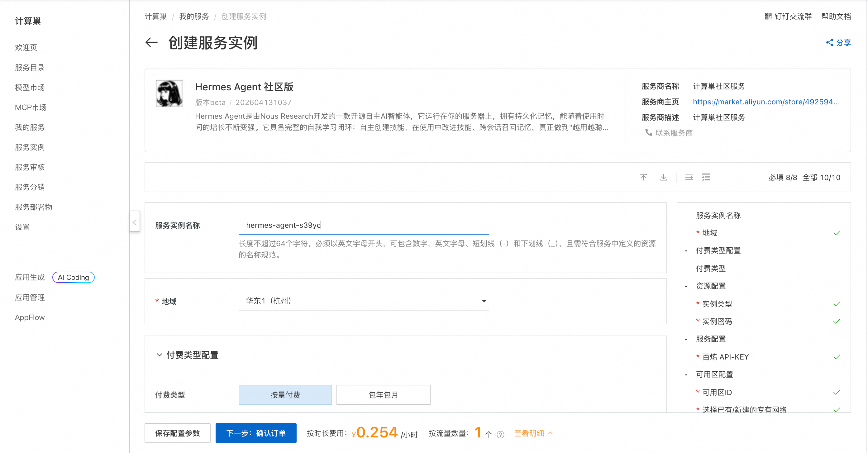Click the scroll-to-bottom icon in form toolbar
The image size is (868, 453).
(664, 177)
